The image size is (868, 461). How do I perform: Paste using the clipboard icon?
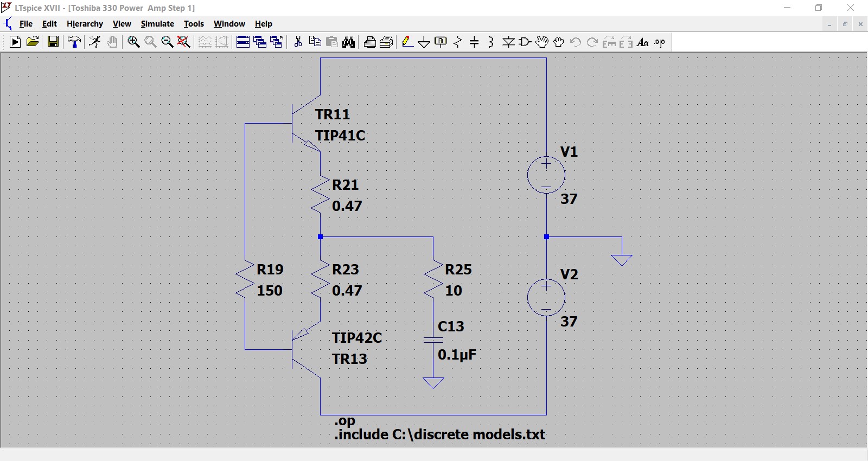pyautogui.click(x=332, y=42)
